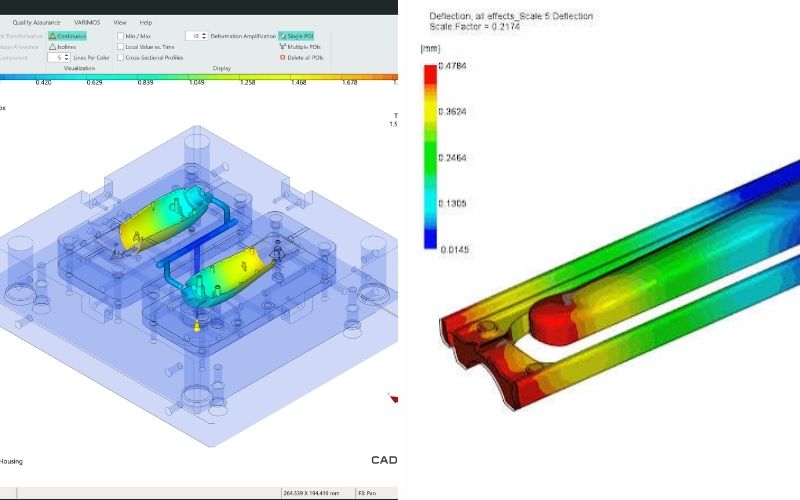Viewport: 800px width, 500px height.
Task: Open the Quality Assurance menu
Action: coord(36,22)
